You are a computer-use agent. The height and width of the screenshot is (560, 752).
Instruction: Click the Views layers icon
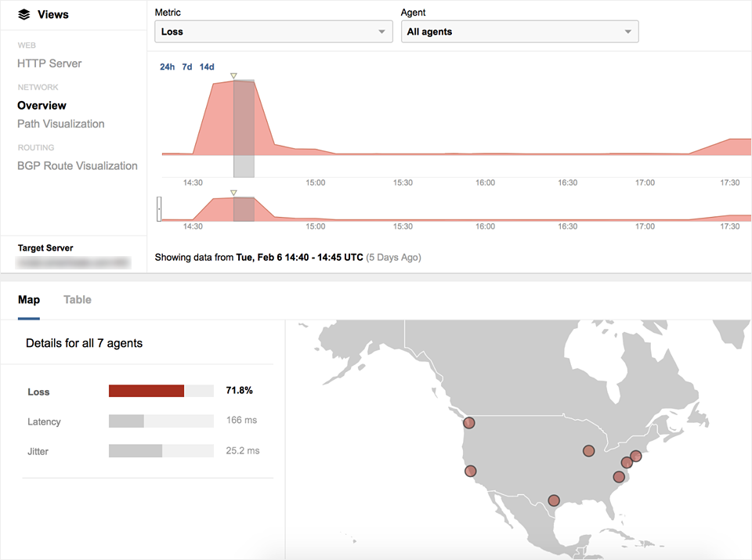[x=24, y=14]
